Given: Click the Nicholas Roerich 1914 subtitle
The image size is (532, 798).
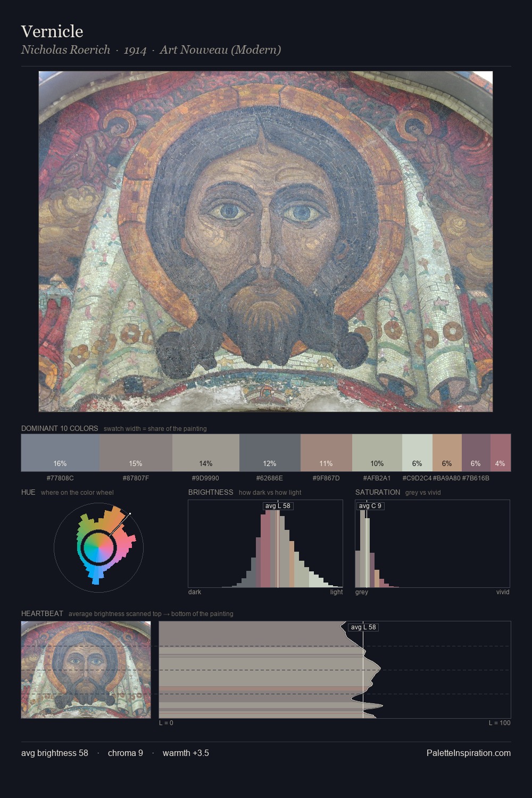Looking at the screenshot, I should [151, 50].
